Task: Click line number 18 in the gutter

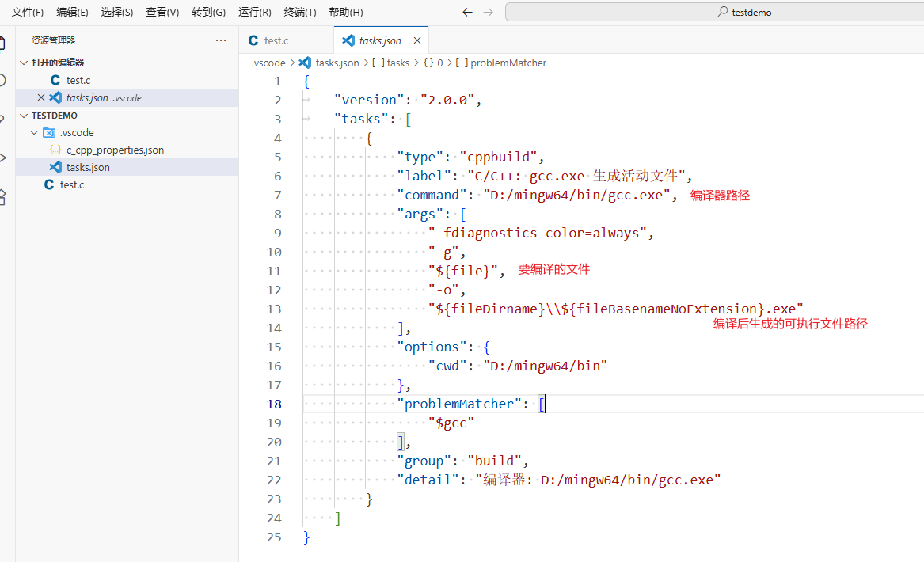Action: (x=274, y=404)
